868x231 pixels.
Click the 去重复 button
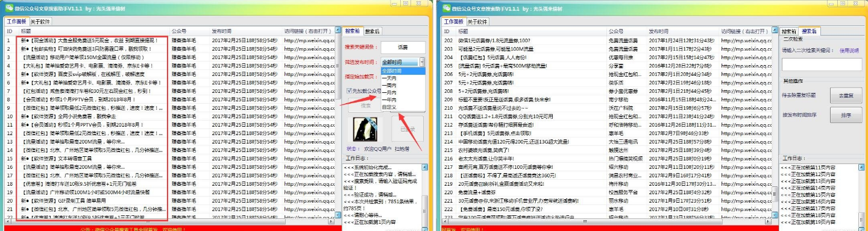[x=846, y=95]
